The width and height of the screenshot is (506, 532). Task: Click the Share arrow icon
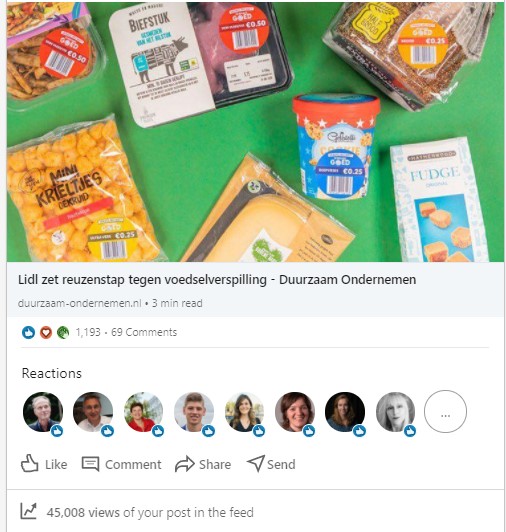pyautogui.click(x=185, y=464)
